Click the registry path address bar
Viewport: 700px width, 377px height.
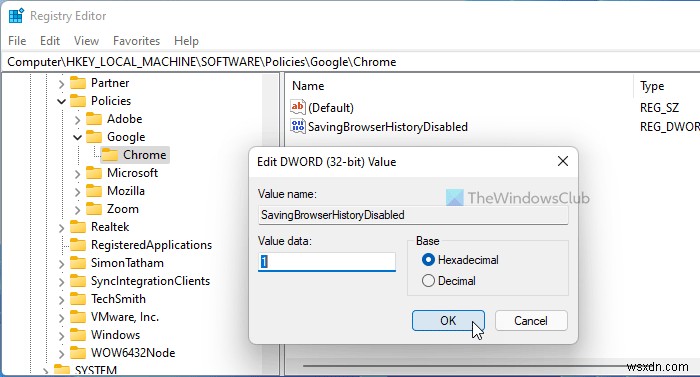pos(350,62)
